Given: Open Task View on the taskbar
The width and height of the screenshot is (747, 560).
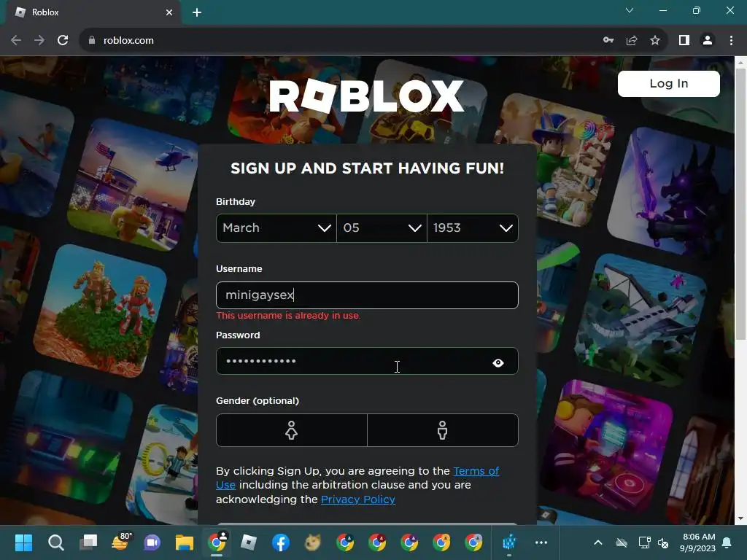Looking at the screenshot, I should pyautogui.click(x=88, y=542).
